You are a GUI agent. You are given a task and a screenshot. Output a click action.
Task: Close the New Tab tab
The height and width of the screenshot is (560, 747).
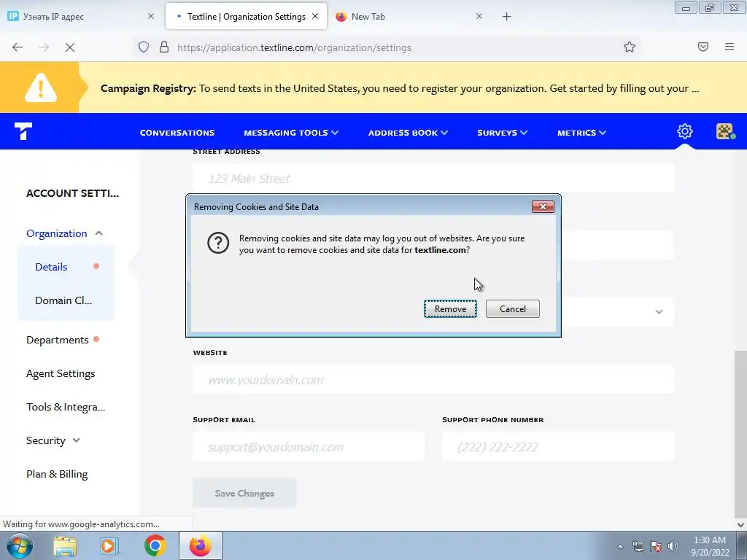[479, 16]
